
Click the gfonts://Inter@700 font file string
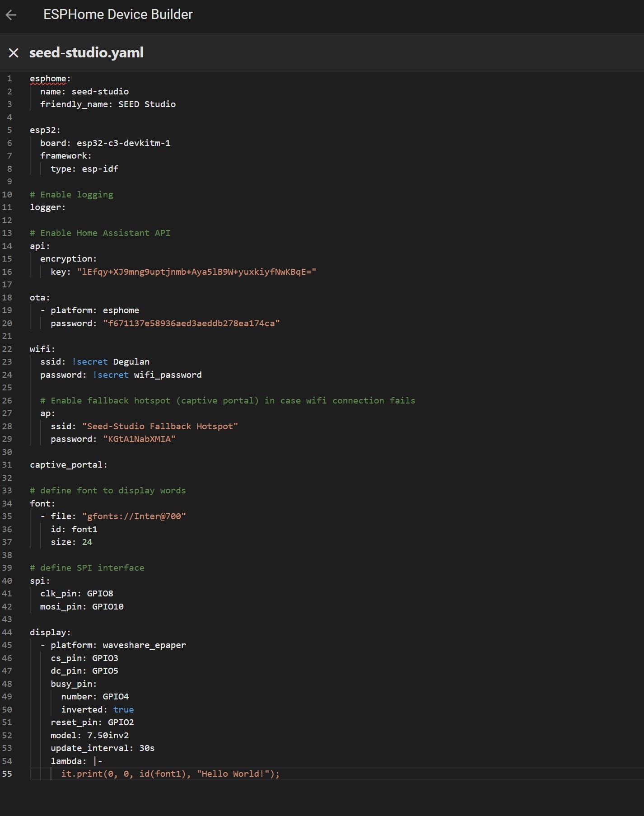click(x=134, y=516)
